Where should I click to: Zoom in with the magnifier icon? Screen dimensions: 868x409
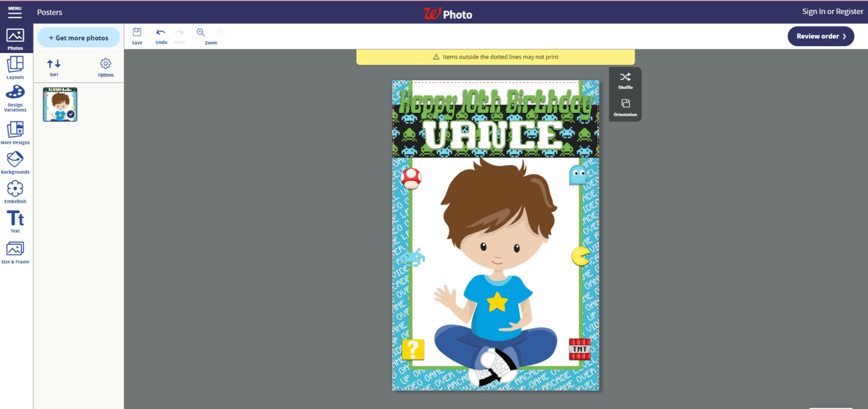click(201, 33)
